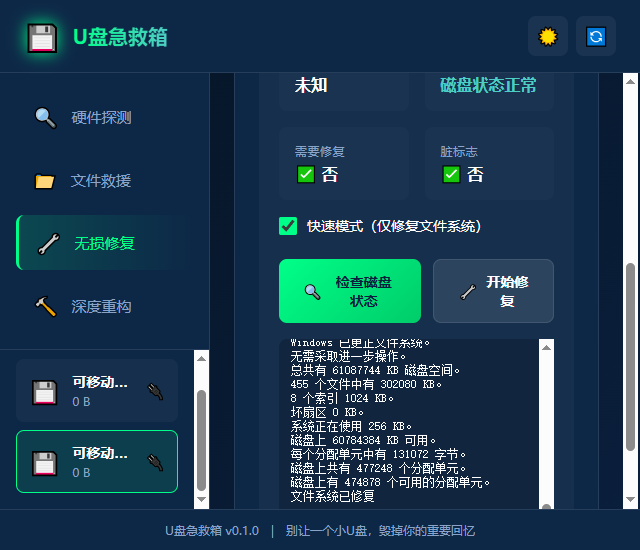The width and height of the screenshot is (640, 550).
Task: Click wrench icon in 开始修复 button
Action: pyautogui.click(x=468, y=292)
